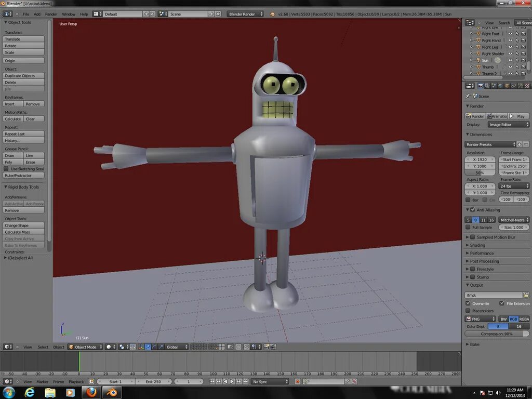The height and width of the screenshot is (399, 532).
Task: Click the lock camera to layers icon
Action: click(230, 347)
